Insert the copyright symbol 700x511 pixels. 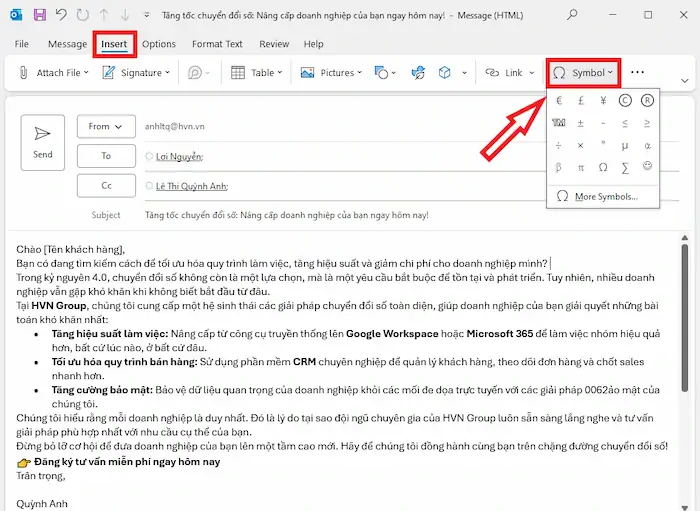[625, 100]
